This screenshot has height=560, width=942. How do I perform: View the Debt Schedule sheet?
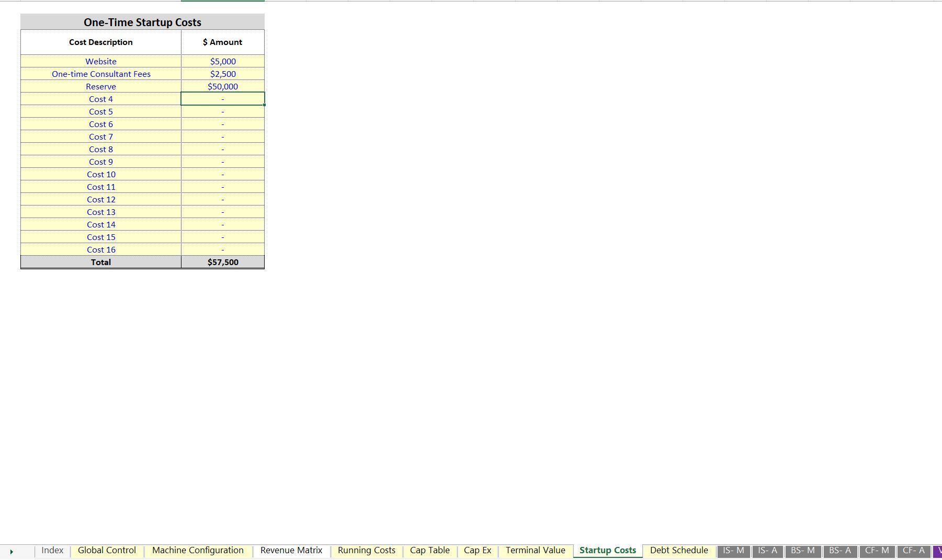tap(678, 550)
